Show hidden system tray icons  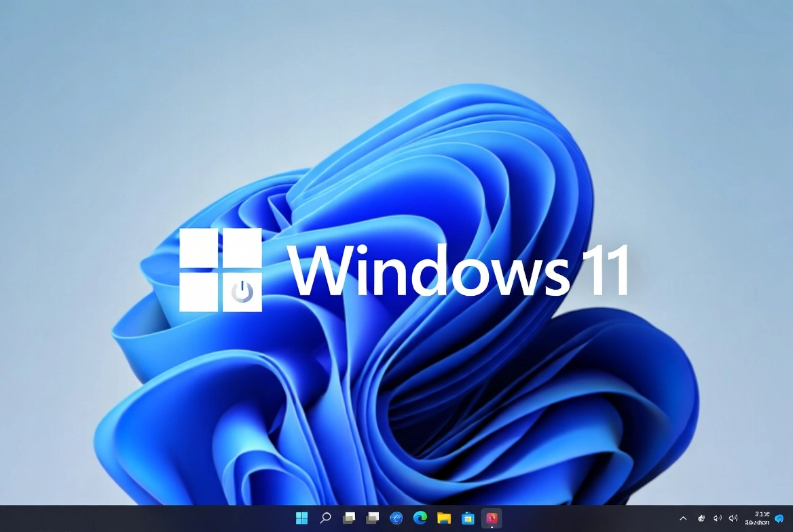tap(683, 518)
